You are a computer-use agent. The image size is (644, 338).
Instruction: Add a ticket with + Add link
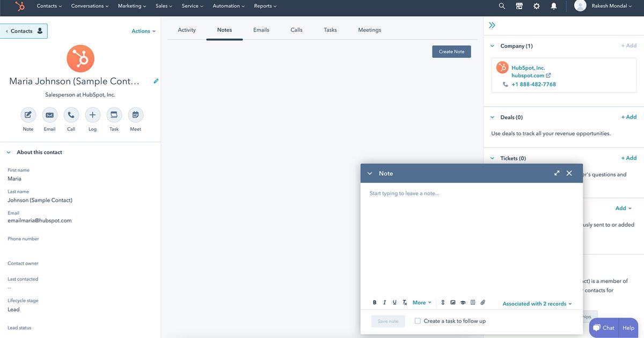[x=629, y=158]
